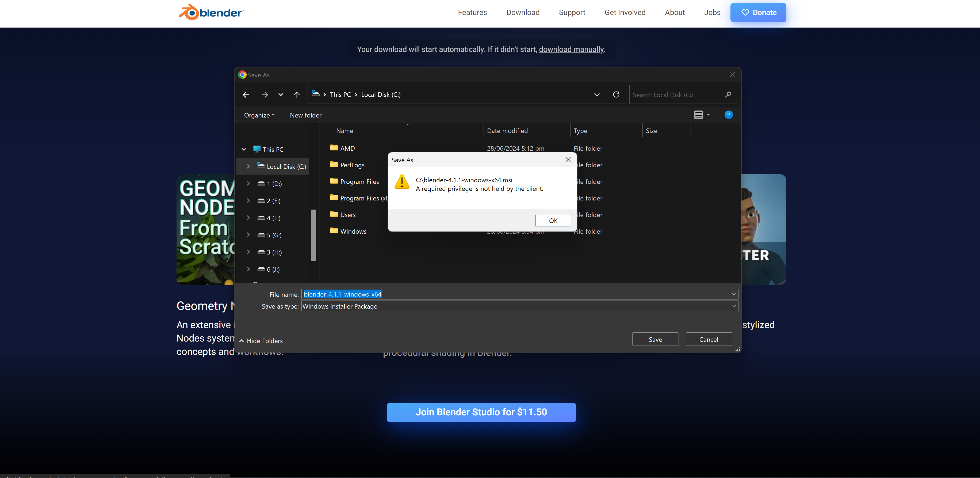
Task: Click the drive icon in address bar
Action: click(x=316, y=94)
